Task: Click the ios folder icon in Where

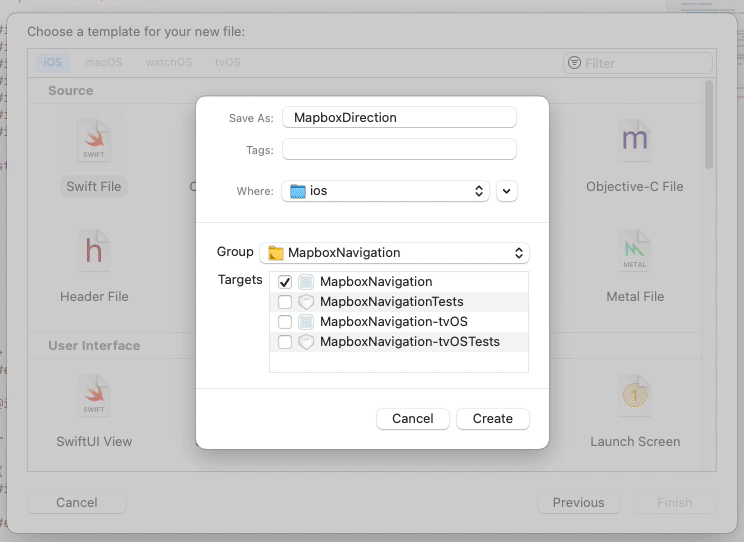Action: pos(298,191)
